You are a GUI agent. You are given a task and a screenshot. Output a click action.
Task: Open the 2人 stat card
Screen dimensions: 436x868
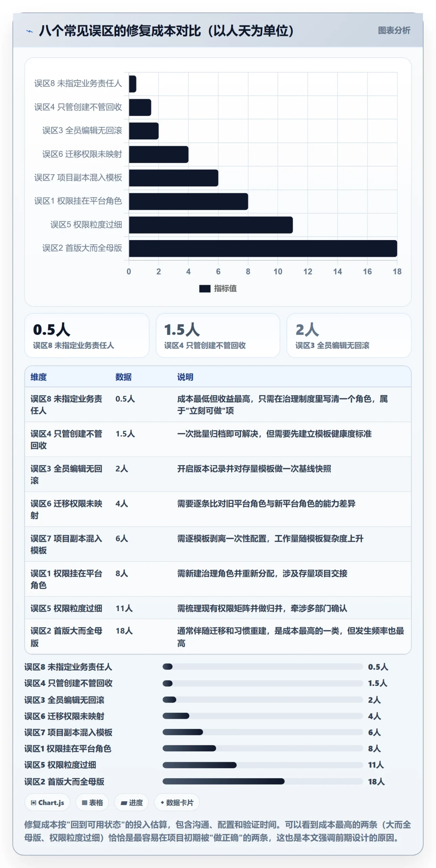click(349, 335)
